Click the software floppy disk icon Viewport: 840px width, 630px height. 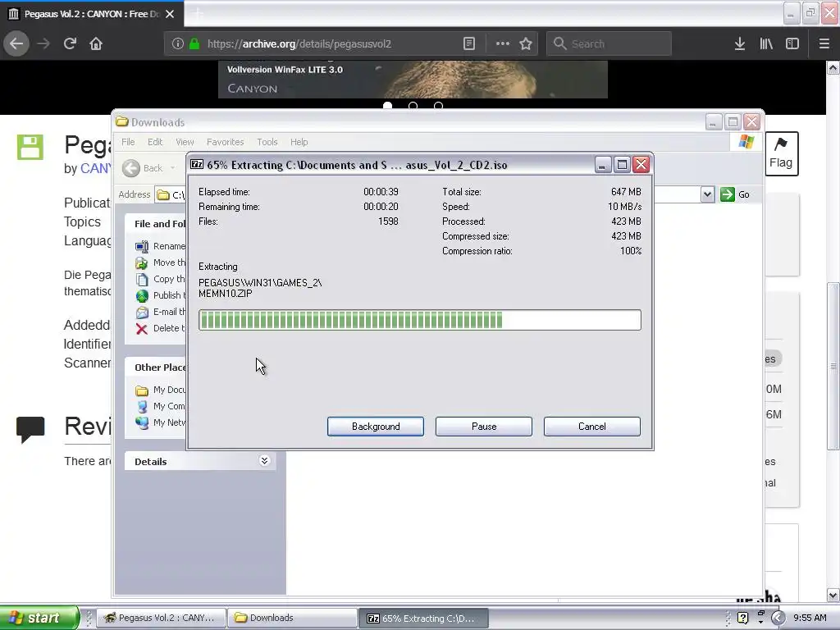click(30, 148)
